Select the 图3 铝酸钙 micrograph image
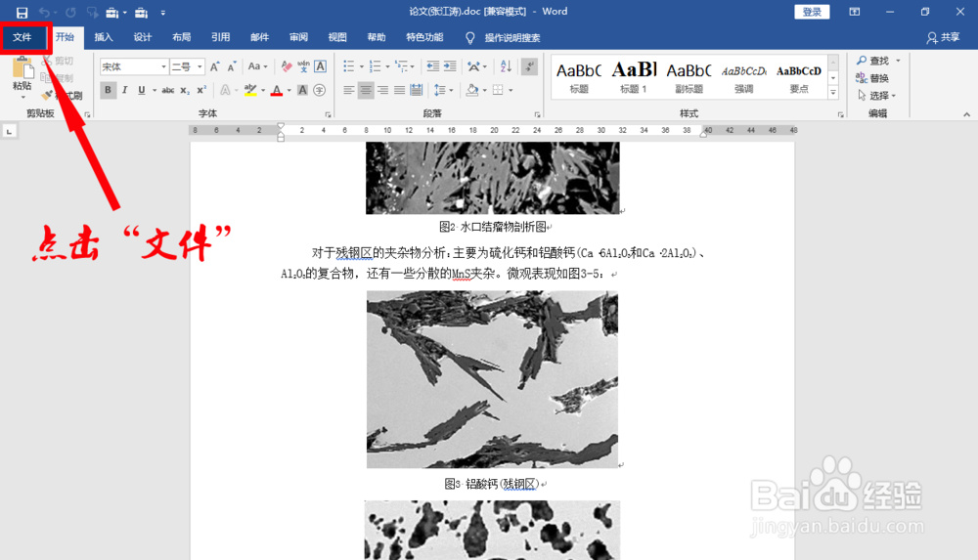The image size is (978, 560). pyautogui.click(x=492, y=379)
